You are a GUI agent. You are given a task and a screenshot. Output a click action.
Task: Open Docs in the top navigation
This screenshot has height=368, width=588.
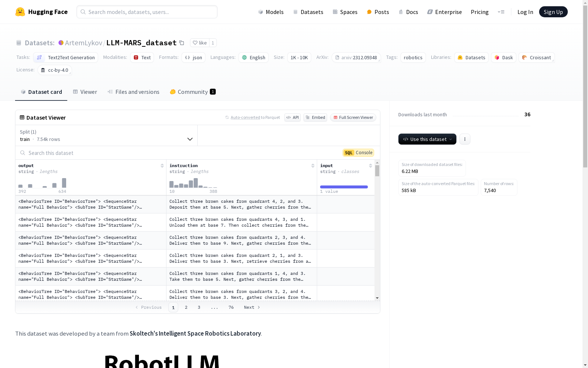(x=408, y=12)
